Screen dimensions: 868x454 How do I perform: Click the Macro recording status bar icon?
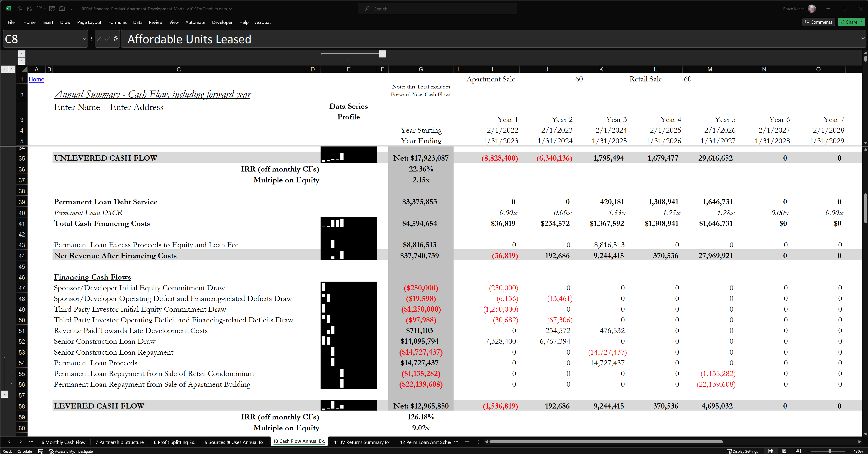click(41, 451)
